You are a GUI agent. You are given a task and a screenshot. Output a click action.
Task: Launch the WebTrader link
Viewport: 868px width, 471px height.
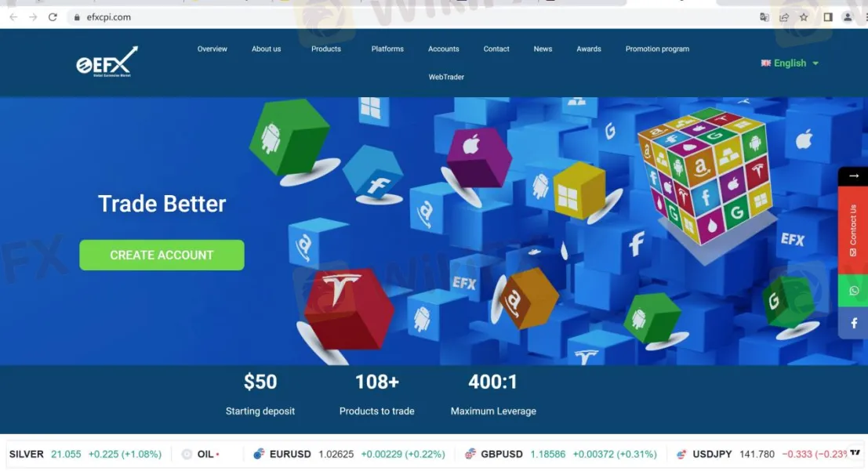(446, 77)
